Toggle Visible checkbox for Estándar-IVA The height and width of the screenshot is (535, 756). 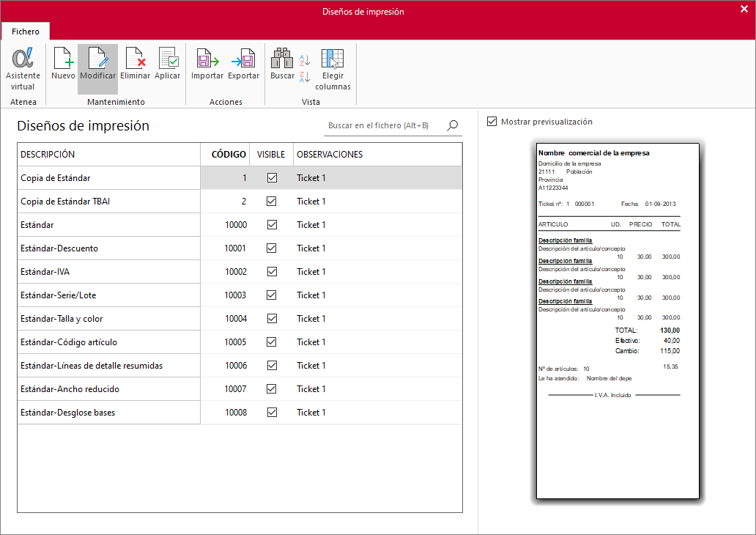coord(272,272)
